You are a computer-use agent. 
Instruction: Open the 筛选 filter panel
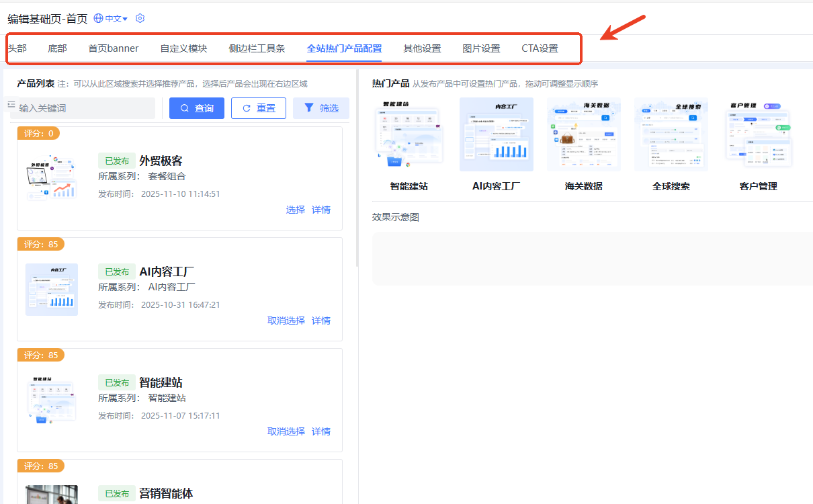[320, 108]
